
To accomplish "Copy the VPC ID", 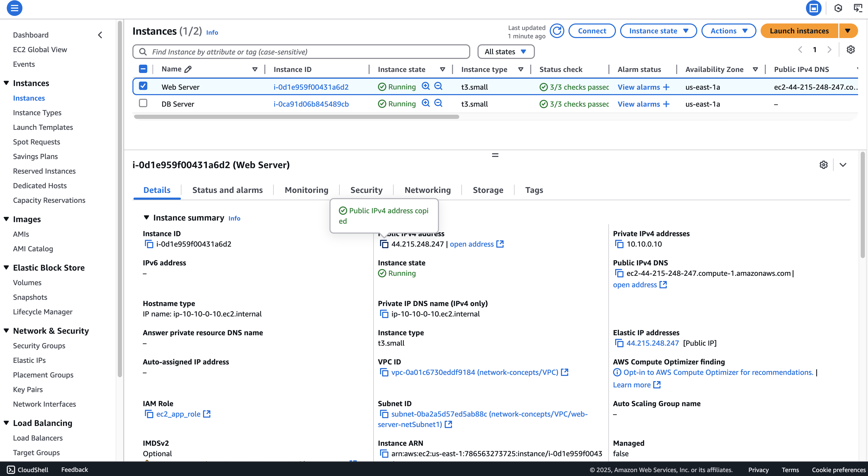I will (x=384, y=372).
